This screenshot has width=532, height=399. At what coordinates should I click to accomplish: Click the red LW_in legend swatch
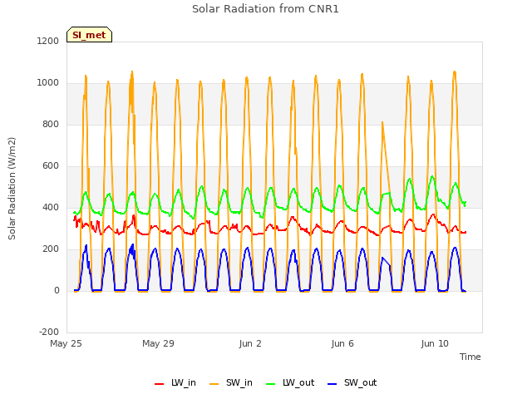[159, 384]
